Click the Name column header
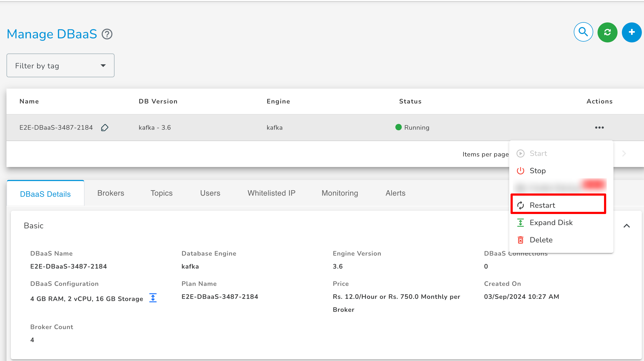The height and width of the screenshot is (361, 644). point(29,101)
